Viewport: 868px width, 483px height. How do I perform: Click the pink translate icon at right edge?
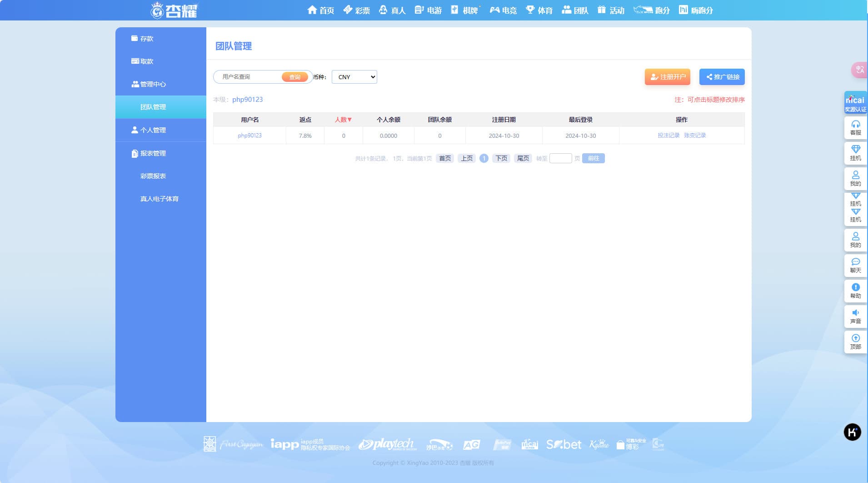click(x=859, y=70)
